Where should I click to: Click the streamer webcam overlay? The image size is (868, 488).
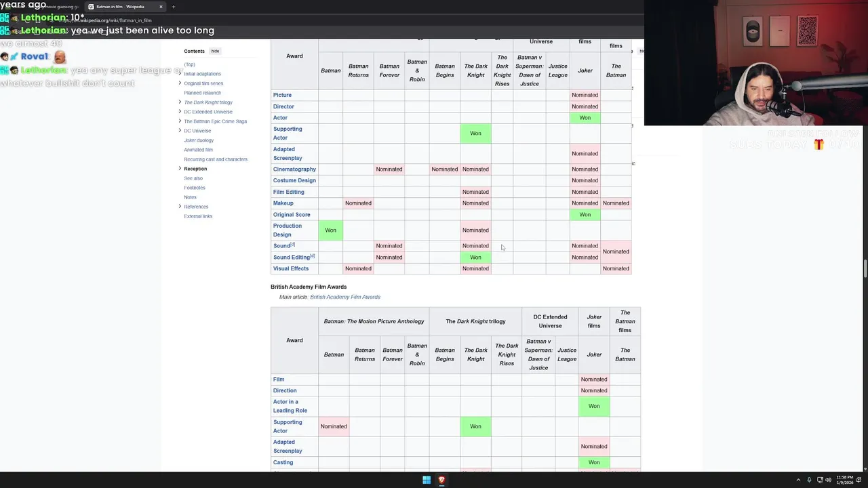point(756,63)
